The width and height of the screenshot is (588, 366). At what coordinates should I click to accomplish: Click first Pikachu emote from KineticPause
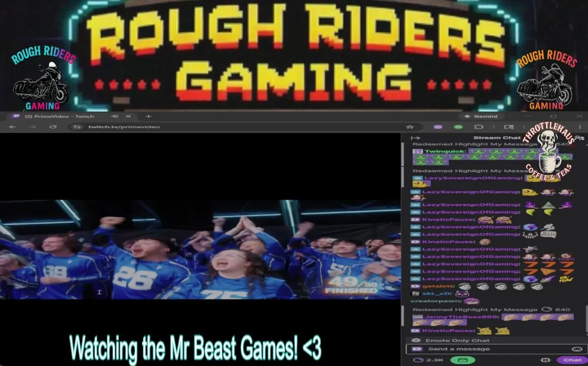484,331
